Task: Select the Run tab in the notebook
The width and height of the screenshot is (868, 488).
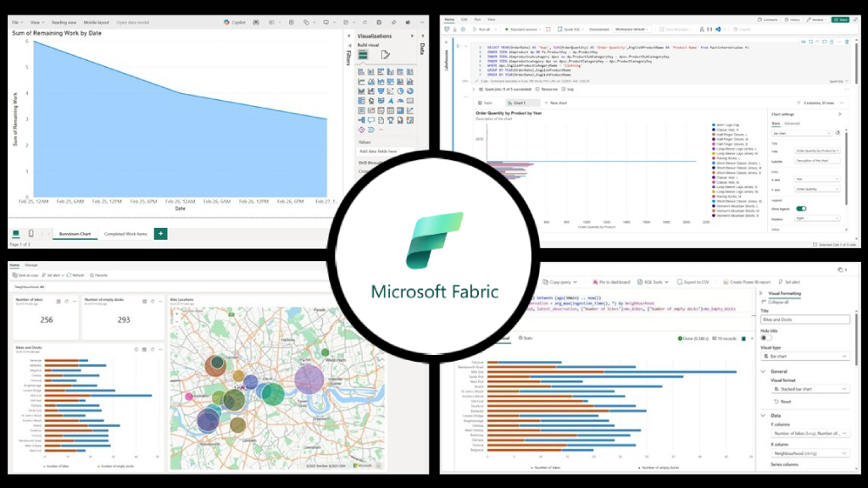Action: coord(478,19)
